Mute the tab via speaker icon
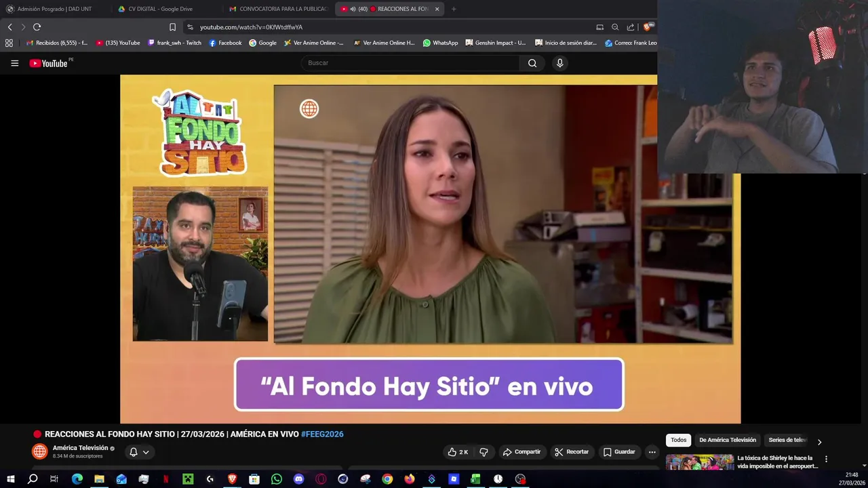This screenshot has height=488, width=868. (353, 9)
